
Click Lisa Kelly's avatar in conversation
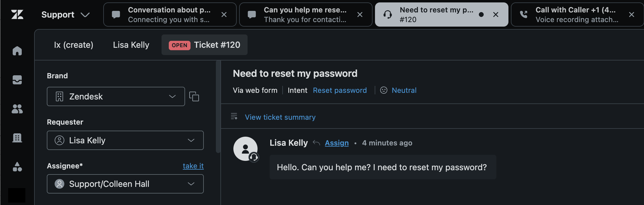coord(245,149)
